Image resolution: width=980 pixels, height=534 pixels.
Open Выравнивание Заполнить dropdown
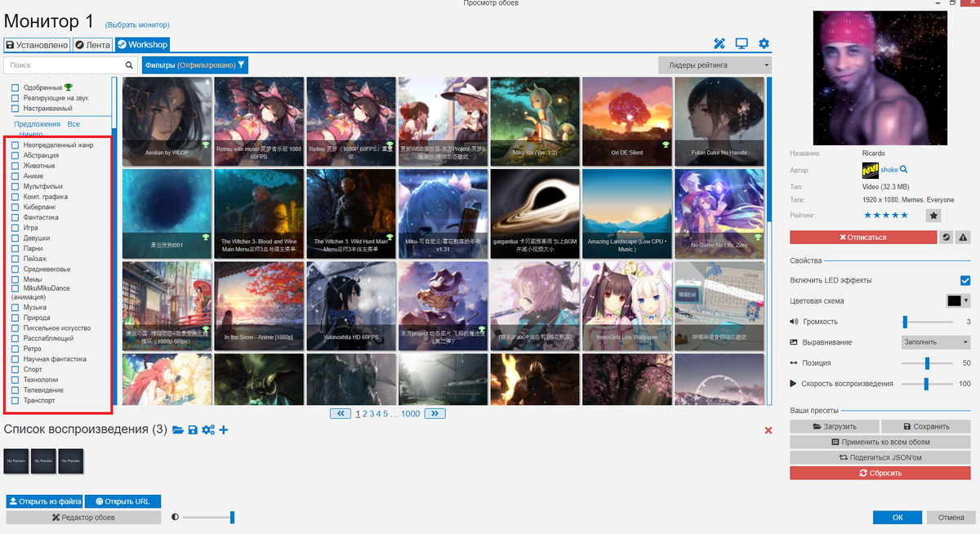pos(936,342)
